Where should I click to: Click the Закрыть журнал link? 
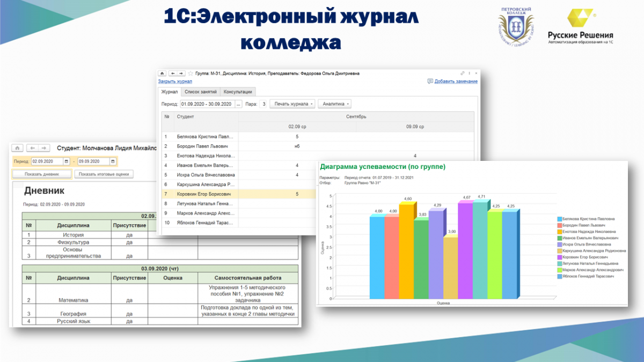click(x=175, y=82)
